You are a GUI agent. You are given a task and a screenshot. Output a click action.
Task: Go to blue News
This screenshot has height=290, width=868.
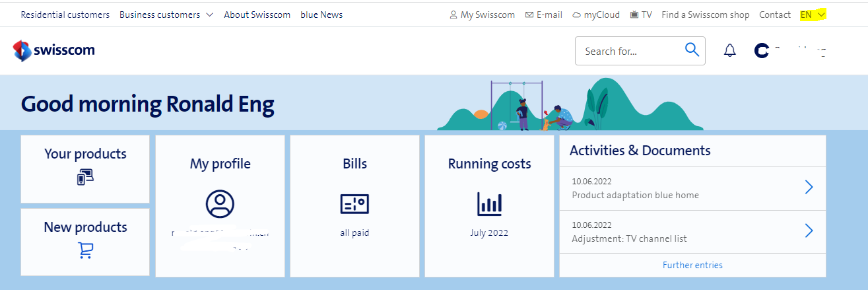(321, 15)
